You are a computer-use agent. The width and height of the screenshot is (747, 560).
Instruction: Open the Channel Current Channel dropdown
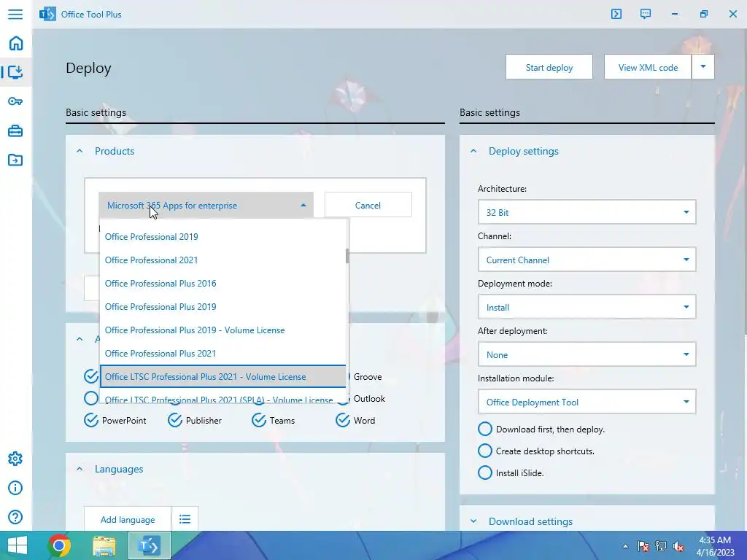tap(587, 260)
